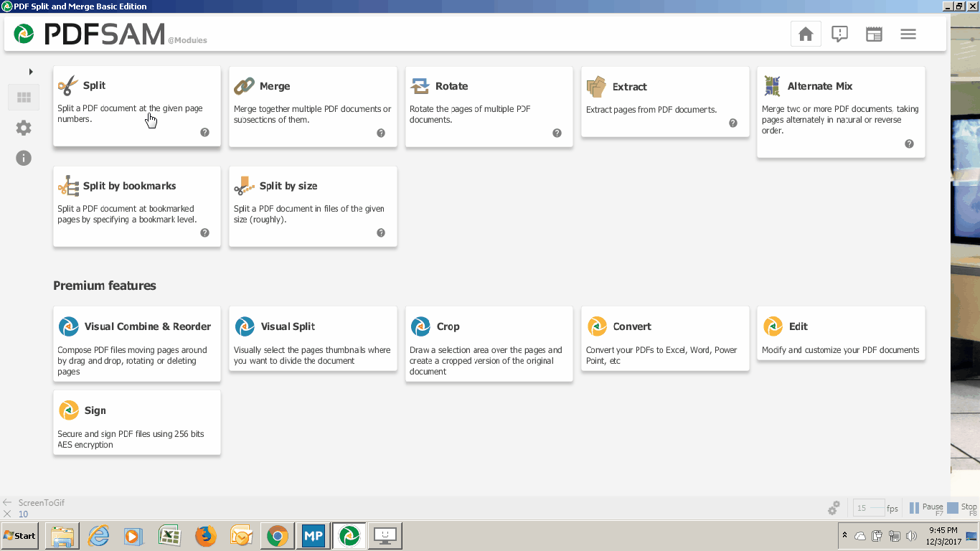
Task: Click the chain link icon on Merge card
Action: coord(245,86)
